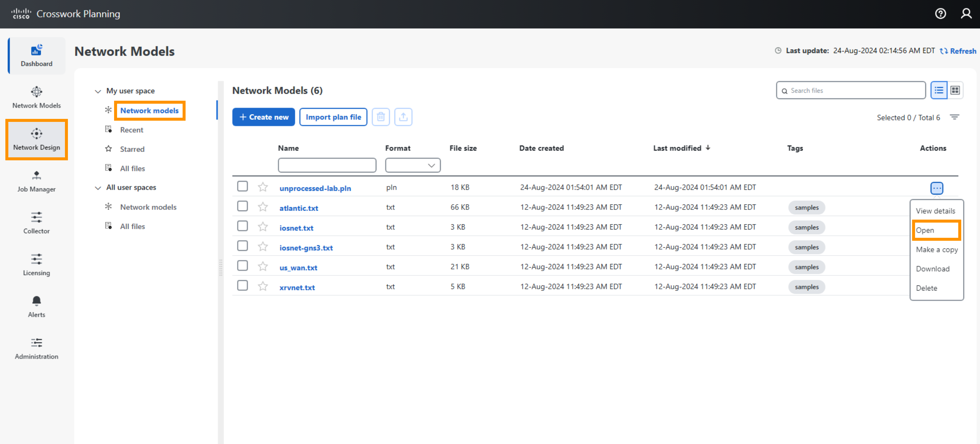Select Network models under All user spaces

[x=148, y=207]
